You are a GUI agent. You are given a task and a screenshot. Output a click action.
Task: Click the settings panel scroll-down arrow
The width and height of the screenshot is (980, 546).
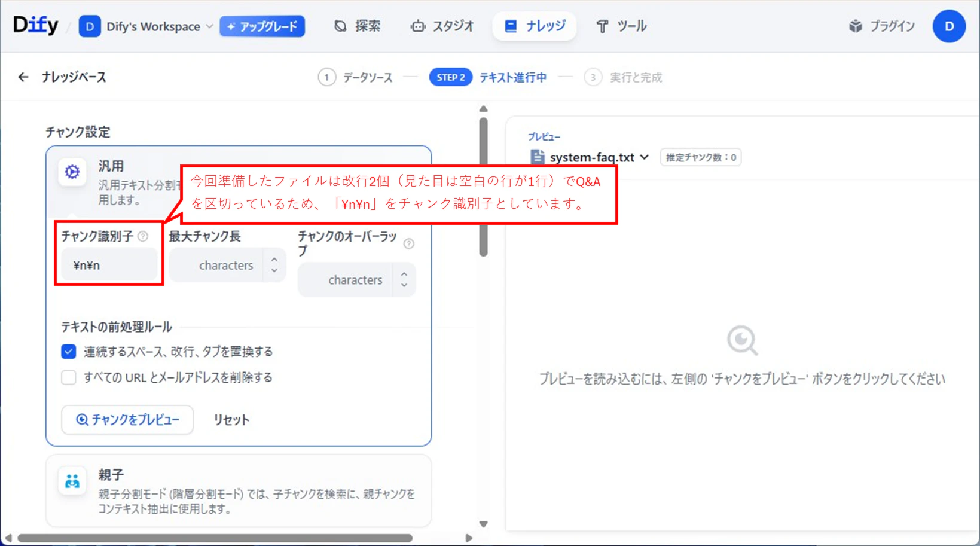484,524
